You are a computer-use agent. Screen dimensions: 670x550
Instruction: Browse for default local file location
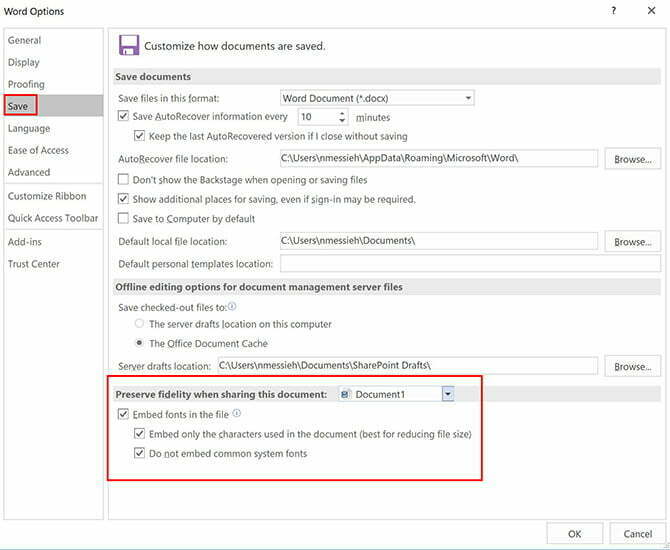[x=632, y=242]
